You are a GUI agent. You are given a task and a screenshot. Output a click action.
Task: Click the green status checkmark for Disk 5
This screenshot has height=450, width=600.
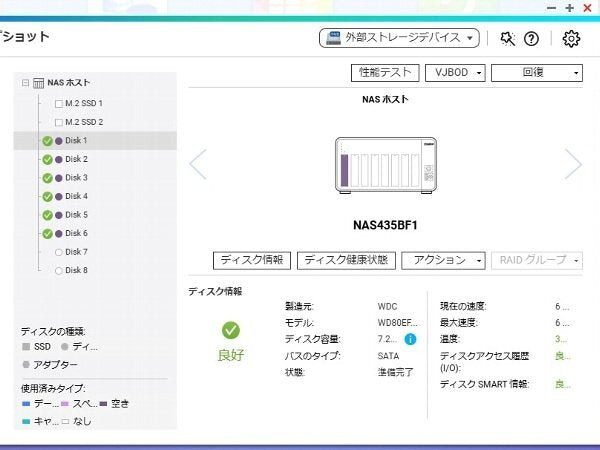(47, 215)
